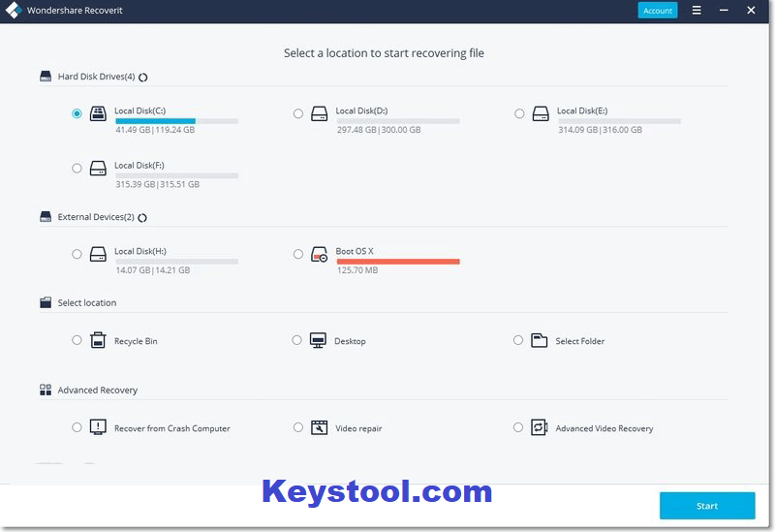The height and width of the screenshot is (532, 775).
Task: Click the Recover from Crash Computer icon
Action: pyautogui.click(x=98, y=427)
